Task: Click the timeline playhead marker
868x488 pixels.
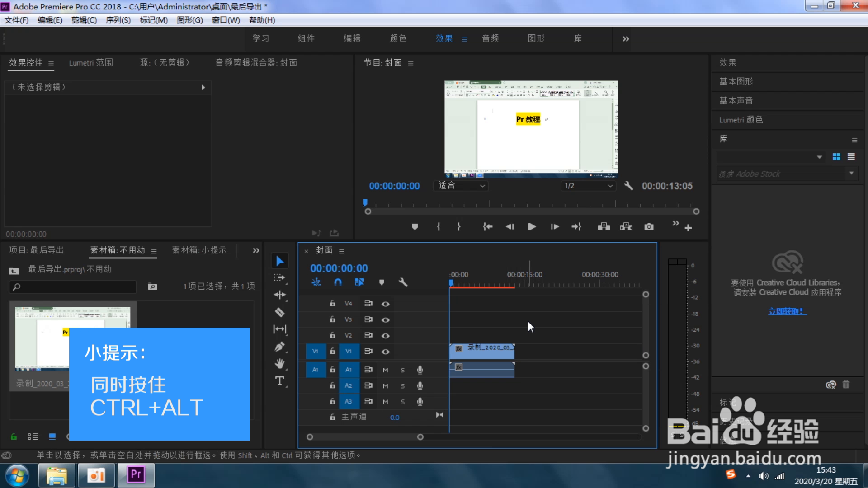Action: pos(451,283)
